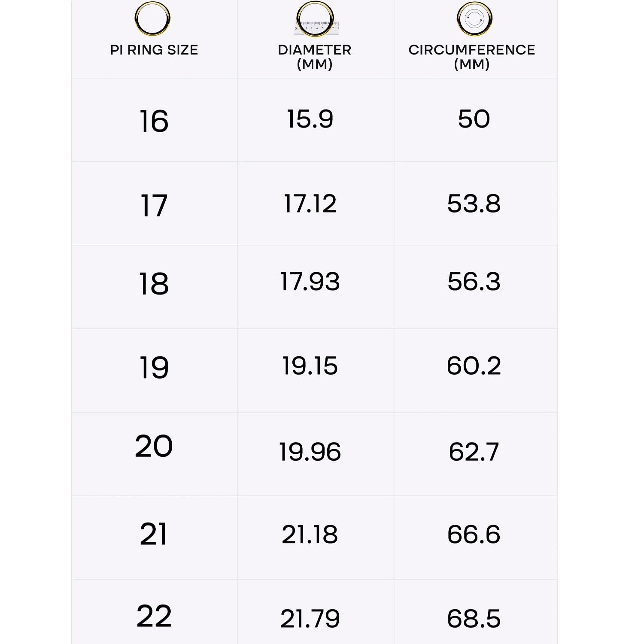Select the 19.15 diameter value

(310, 366)
